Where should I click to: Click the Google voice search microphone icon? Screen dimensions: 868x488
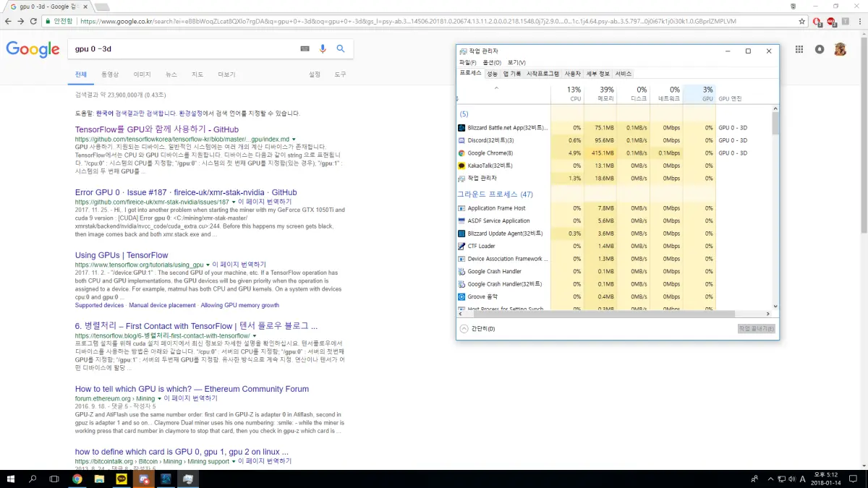click(323, 49)
